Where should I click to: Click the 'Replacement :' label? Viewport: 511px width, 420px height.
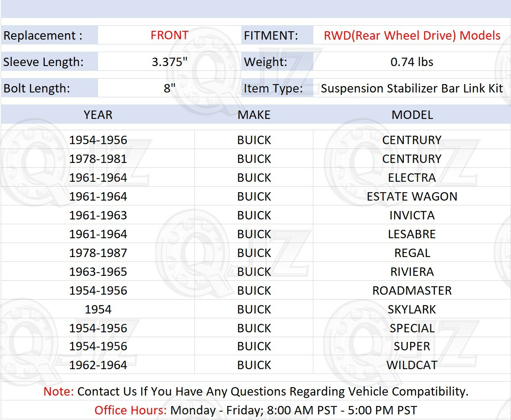[43, 35]
